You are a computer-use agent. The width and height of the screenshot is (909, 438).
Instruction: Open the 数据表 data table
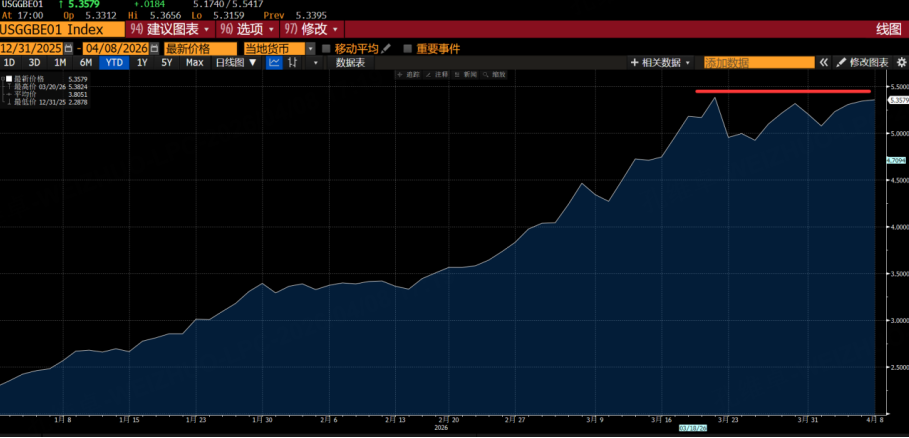click(x=351, y=63)
